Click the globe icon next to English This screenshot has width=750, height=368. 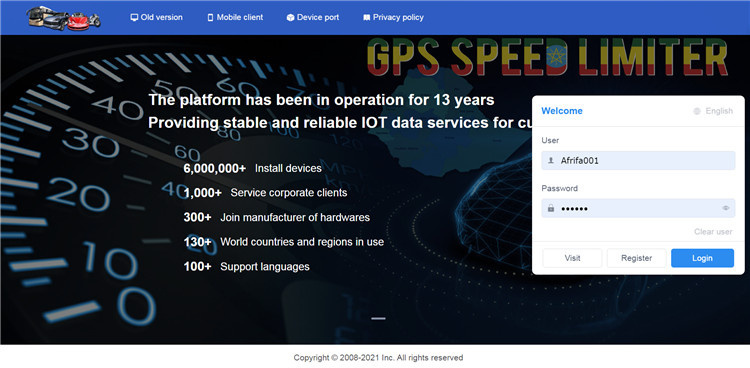pyautogui.click(x=697, y=111)
